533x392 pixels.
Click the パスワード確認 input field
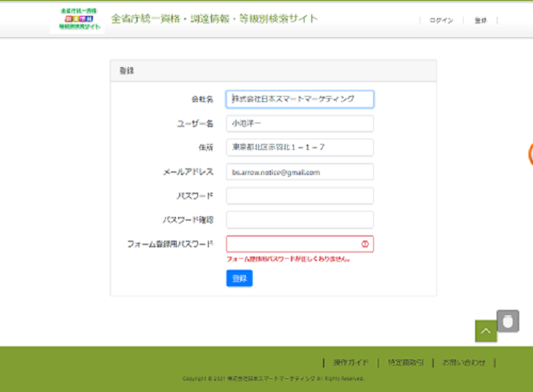[x=299, y=220]
